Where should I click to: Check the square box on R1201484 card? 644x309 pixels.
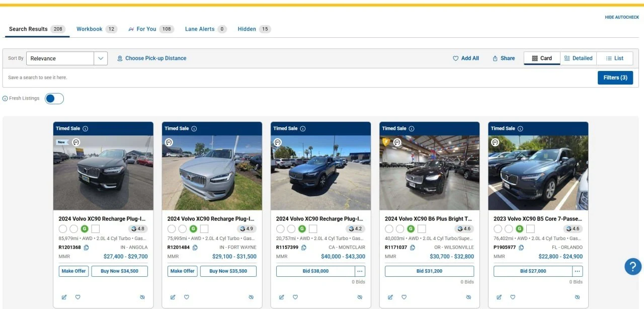point(204,228)
